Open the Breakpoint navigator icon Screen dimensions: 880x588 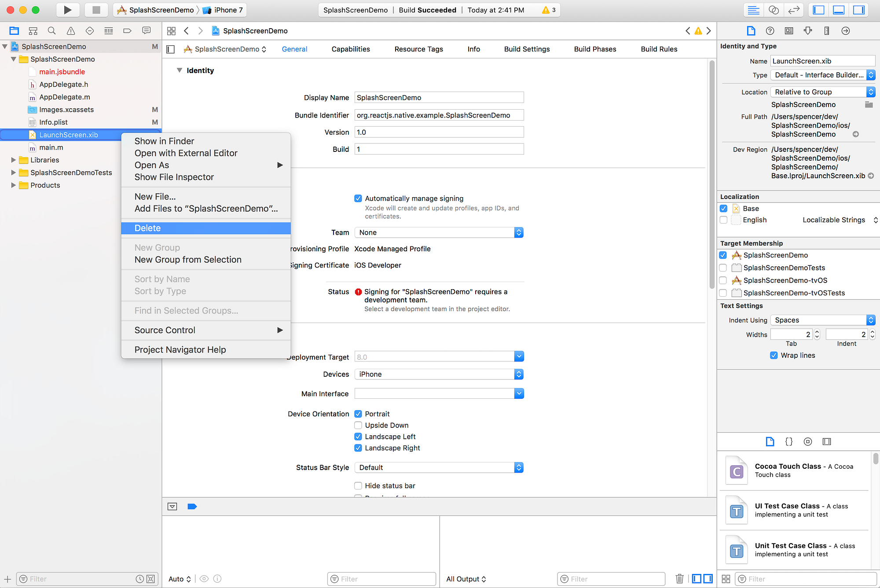127,31
